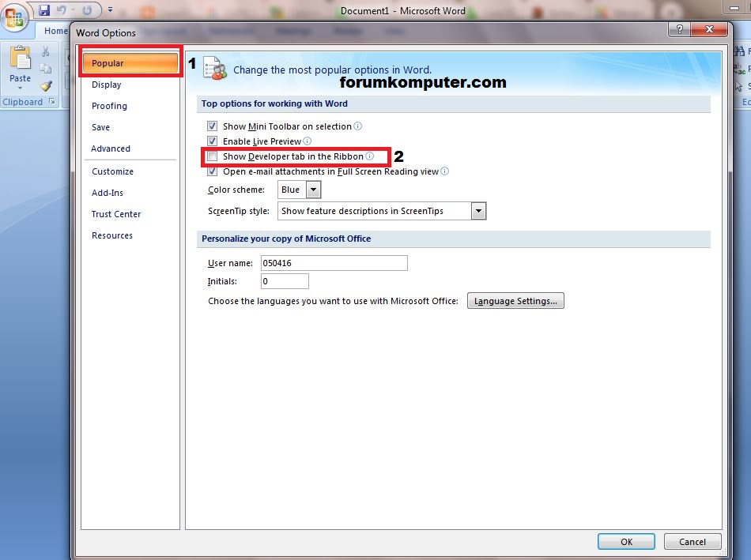
Task: Click the Save icon in Quick Access Toolbar
Action: coord(44,10)
